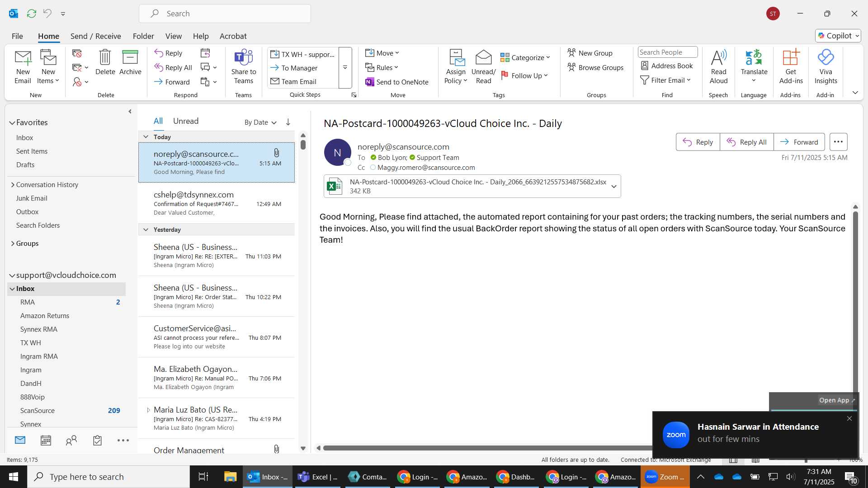Reverse sort order arrow in message list
This screenshot has height=488, width=868.
click(288, 122)
